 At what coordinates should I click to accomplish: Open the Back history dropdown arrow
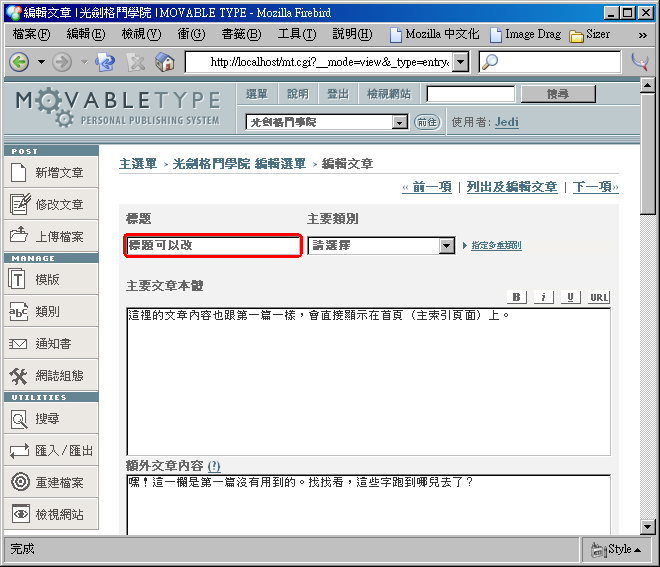[41, 62]
